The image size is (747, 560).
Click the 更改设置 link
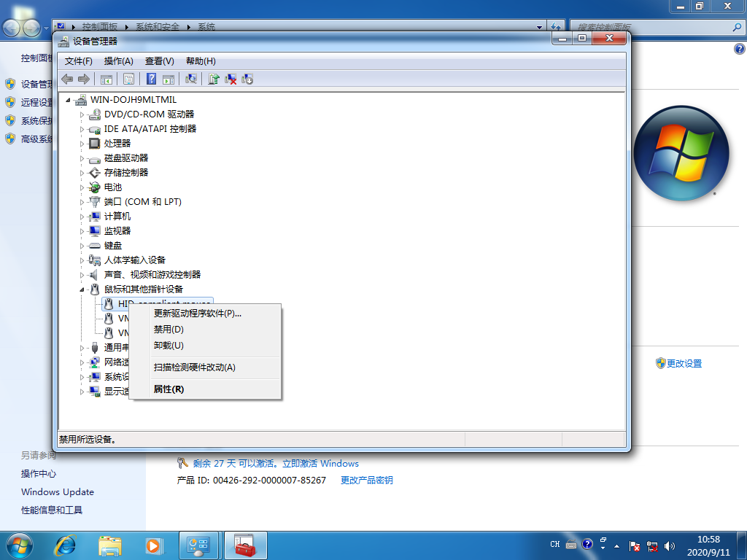tap(684, 363)
